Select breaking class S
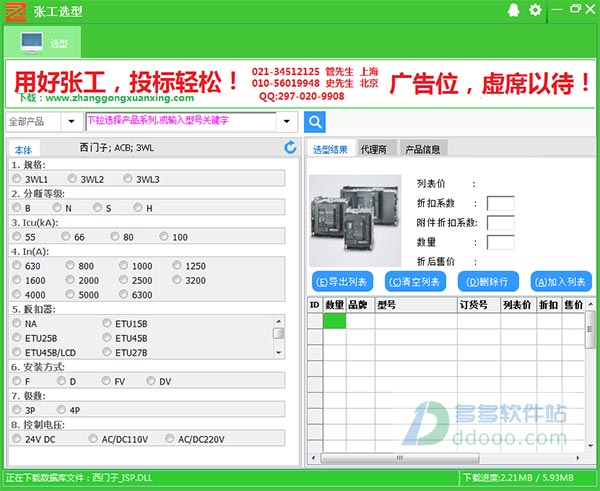Screen dimensions: 600x491 point(98,207)
